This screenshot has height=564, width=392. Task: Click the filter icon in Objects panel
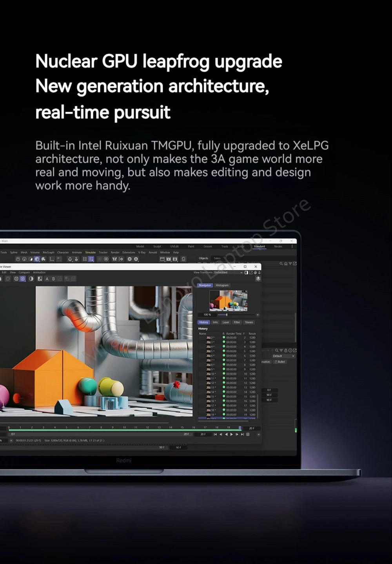(290, 264)
